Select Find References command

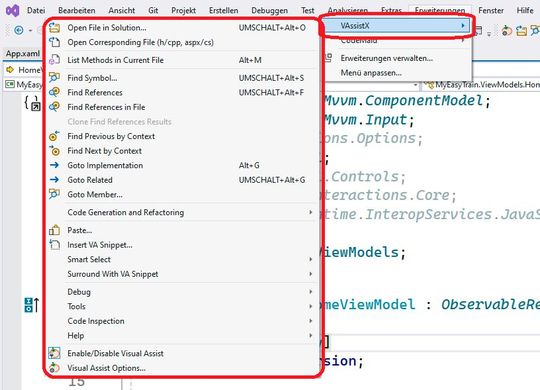(181, 92)
